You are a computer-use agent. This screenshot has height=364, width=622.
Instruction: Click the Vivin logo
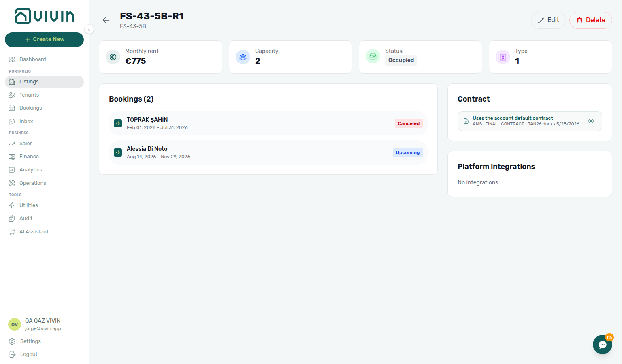45,16
